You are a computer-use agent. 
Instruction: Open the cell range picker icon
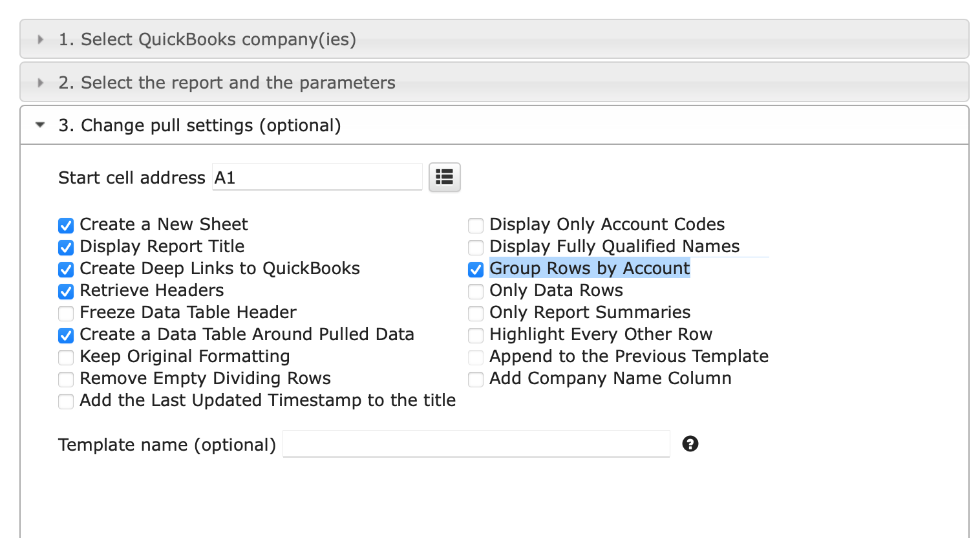point(444,177)
